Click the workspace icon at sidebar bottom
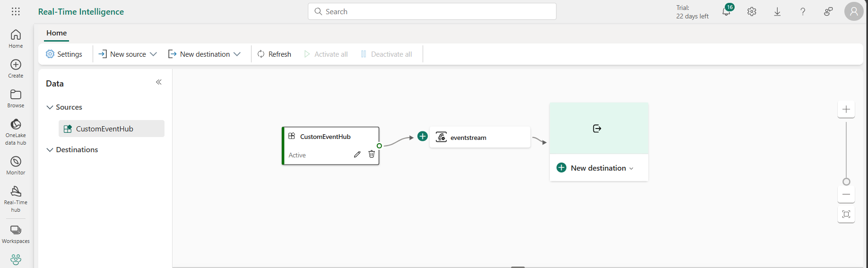Screen dimensions: 868x268 point(16,259)
